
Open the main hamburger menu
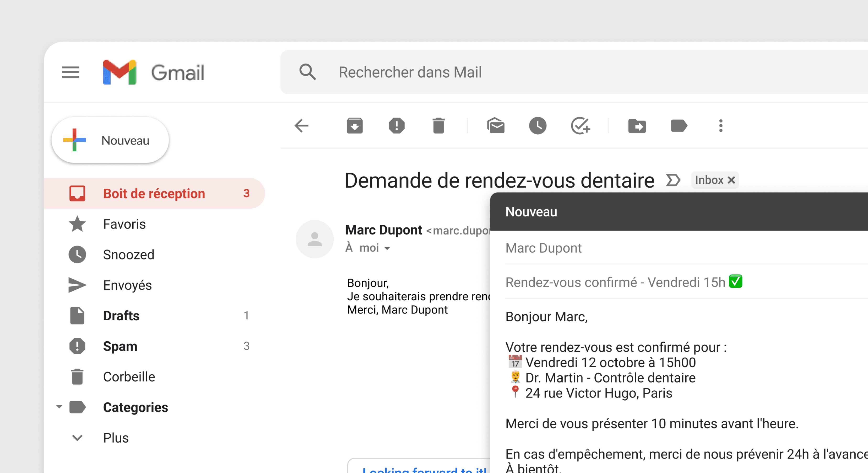(70, 72)
